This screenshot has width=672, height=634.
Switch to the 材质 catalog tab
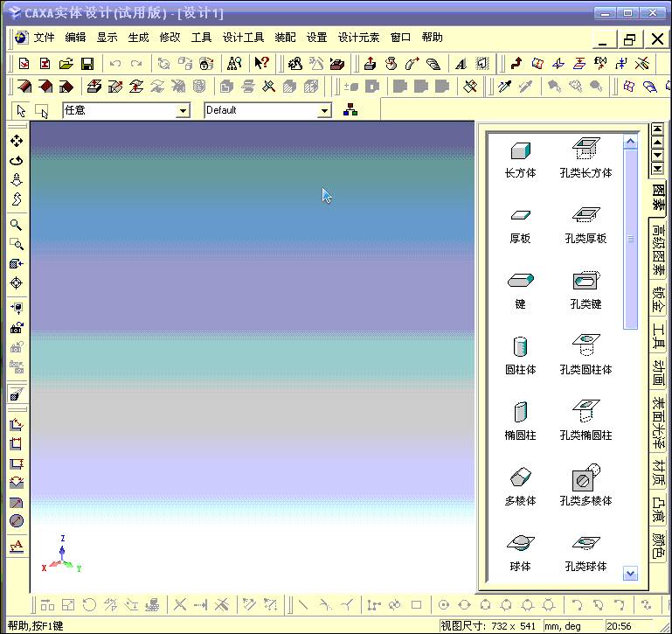click(x=658, y=472)
